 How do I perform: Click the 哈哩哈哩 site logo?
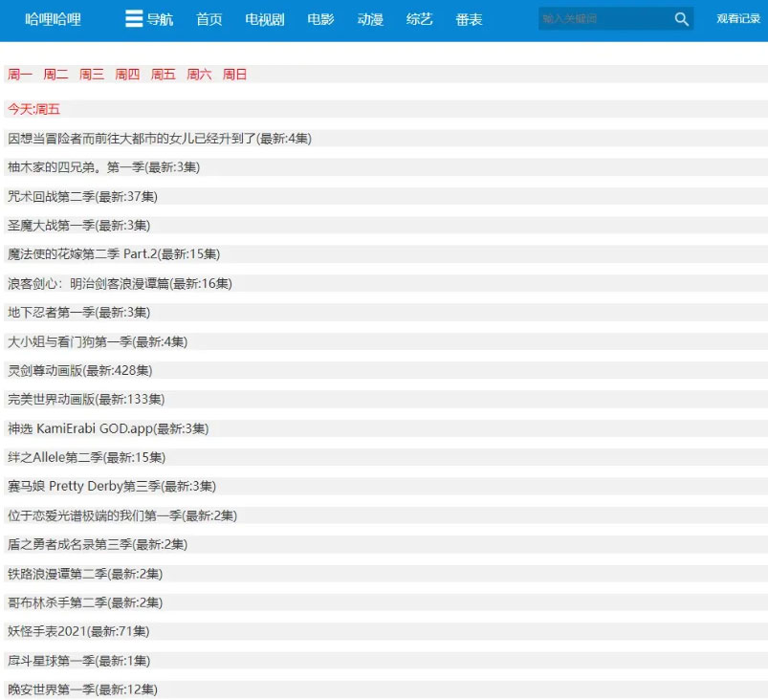pyautogui.click(x=53, y=19)
